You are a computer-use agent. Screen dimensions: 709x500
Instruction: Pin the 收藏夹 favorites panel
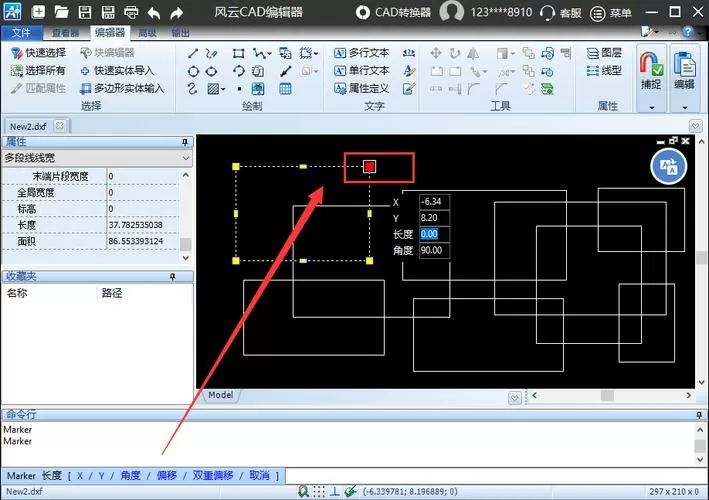pyautogui.click(x=172, y=277)
